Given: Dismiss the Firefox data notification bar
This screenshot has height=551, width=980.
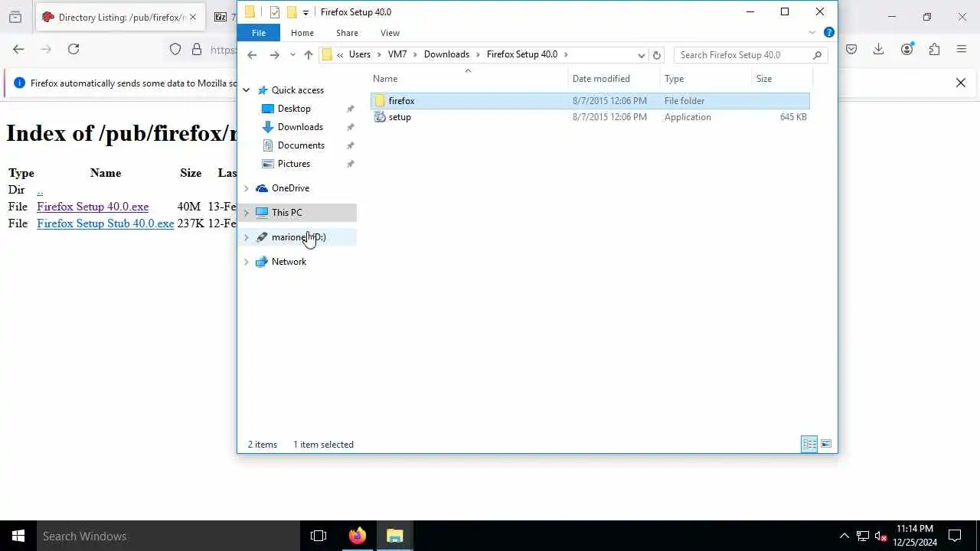Looking at the screenshot, I should pos(961,83).
